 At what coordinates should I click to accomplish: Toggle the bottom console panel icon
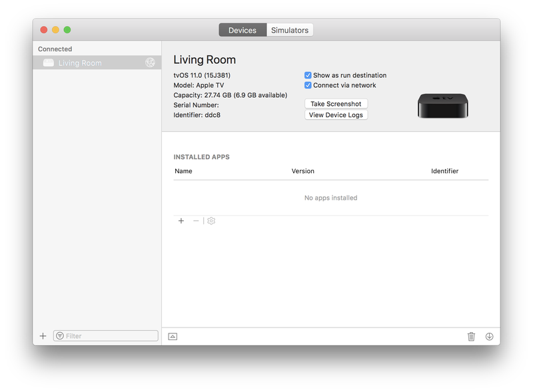173,337
